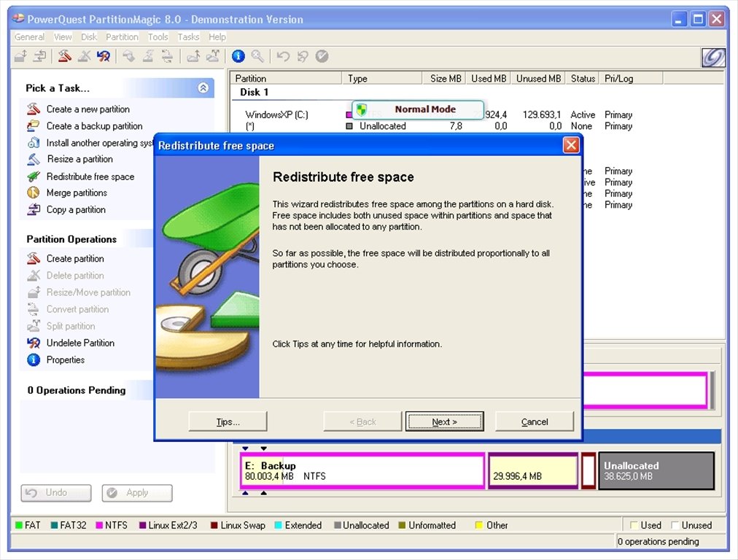Click the Create partition hammer toolbar icon
738x560 pixels.
64,56
